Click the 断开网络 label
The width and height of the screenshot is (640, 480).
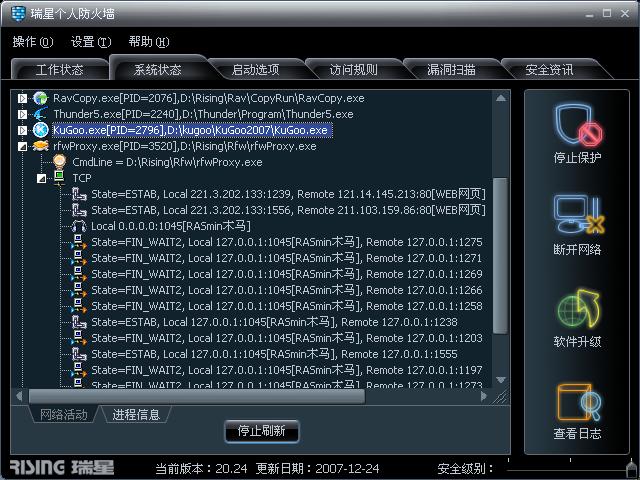[578, 249]
